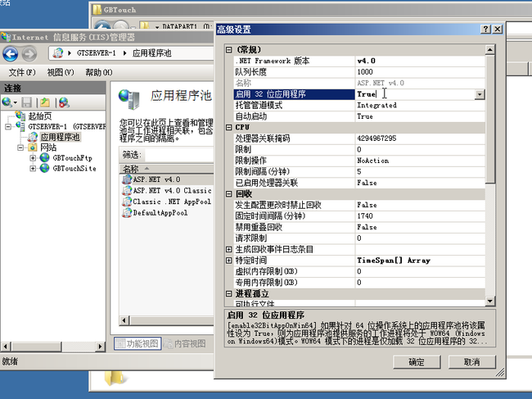Click the Back arrow in IIS Manager
Screen dimensions: 532x399
[x=11, y=53]
